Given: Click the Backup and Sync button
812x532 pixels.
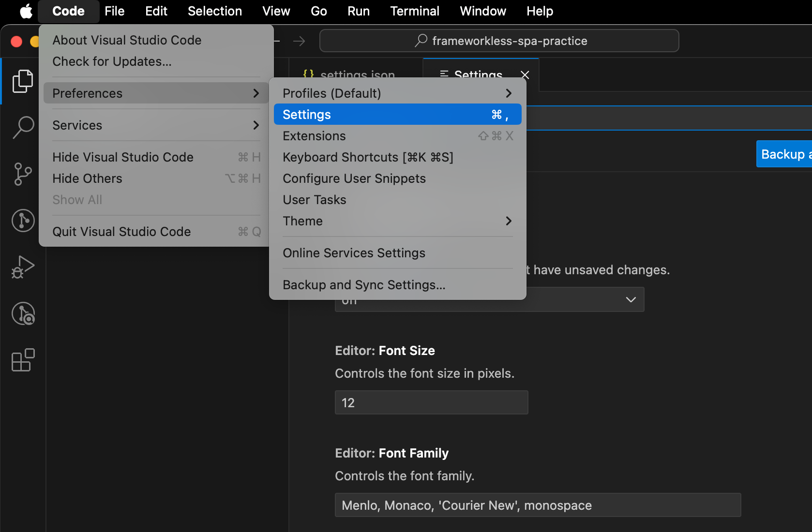Looking at the screenshot, I should [x=784, y=154].
